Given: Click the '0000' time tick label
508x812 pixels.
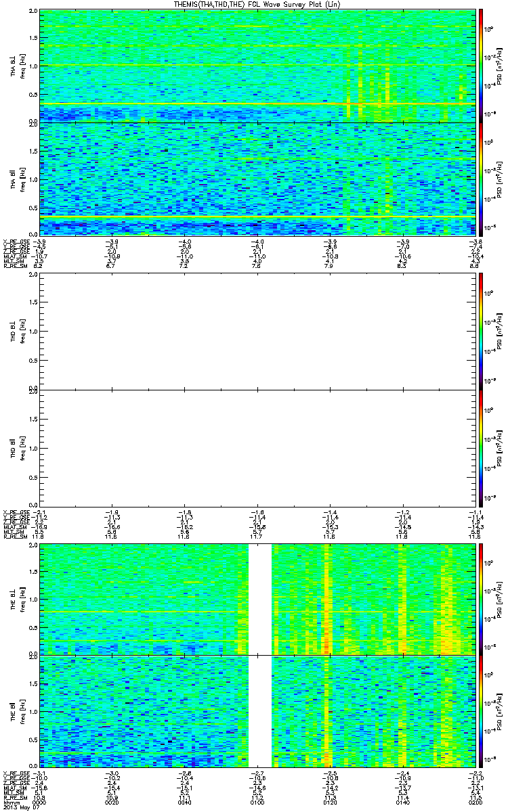Looking at the screenshot, I should [39, 804].
